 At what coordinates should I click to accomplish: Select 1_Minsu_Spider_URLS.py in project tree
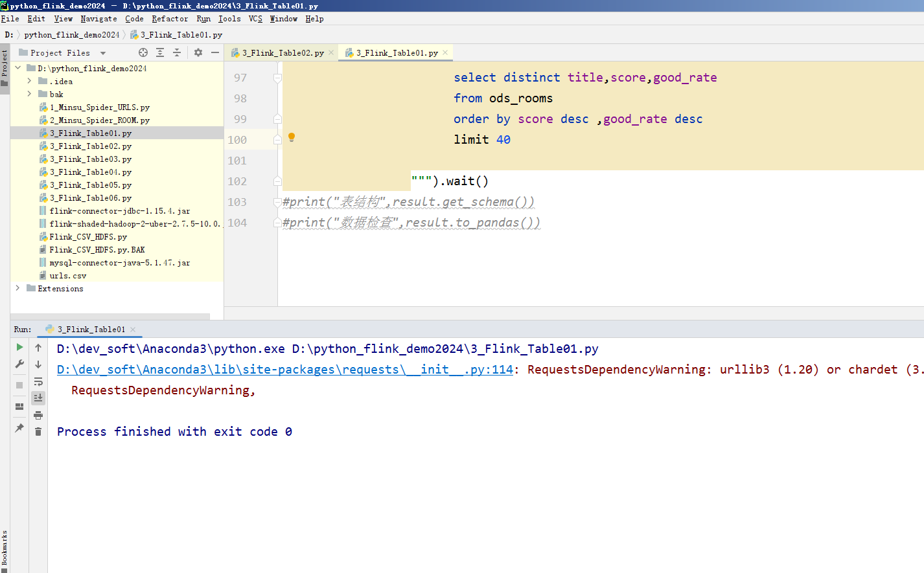coord(99,107)
